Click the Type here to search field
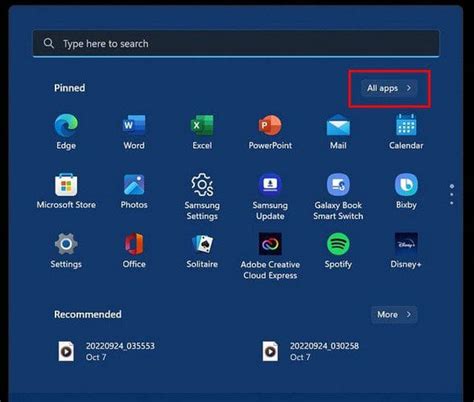This screenshot has width=474, height=402. (236, 43)
